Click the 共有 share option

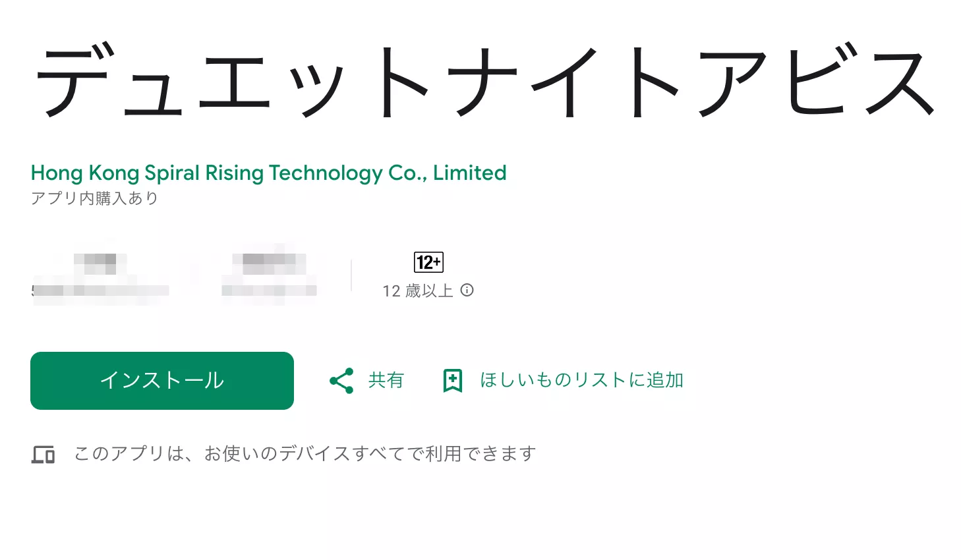[x=386, y=379]
